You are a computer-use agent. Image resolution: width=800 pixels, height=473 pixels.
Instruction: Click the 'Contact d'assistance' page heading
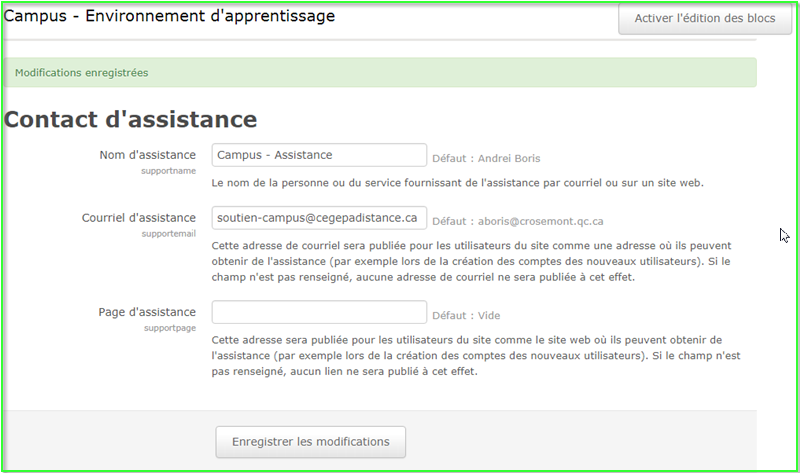pyautogui.click(x=131, y=120)
